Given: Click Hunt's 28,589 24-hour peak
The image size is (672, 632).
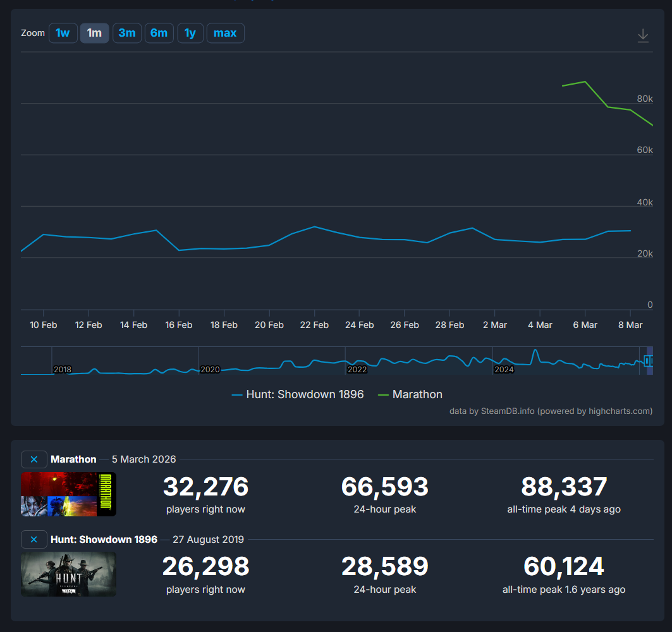Looking at the screenshot, I should pos(385,566).
